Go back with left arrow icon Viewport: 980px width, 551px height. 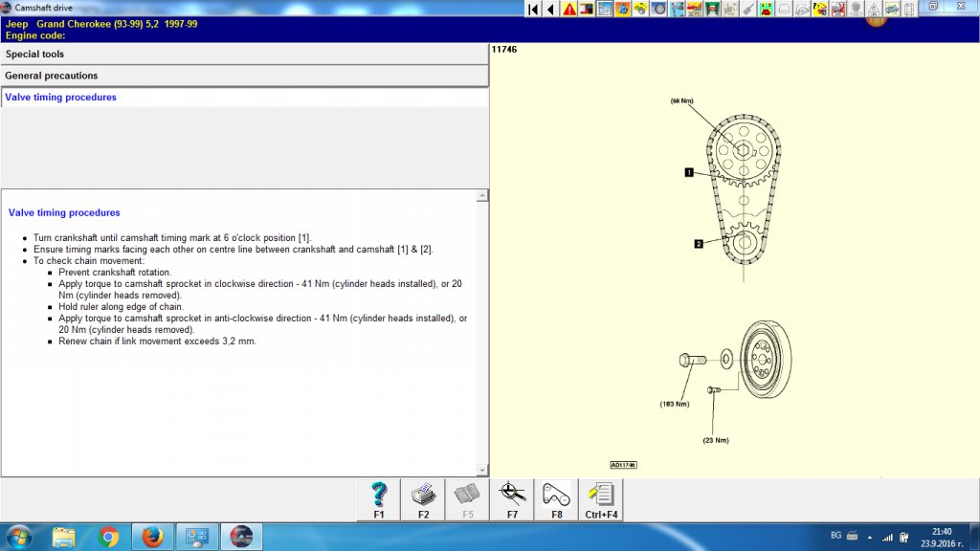(x=551, y=10)
